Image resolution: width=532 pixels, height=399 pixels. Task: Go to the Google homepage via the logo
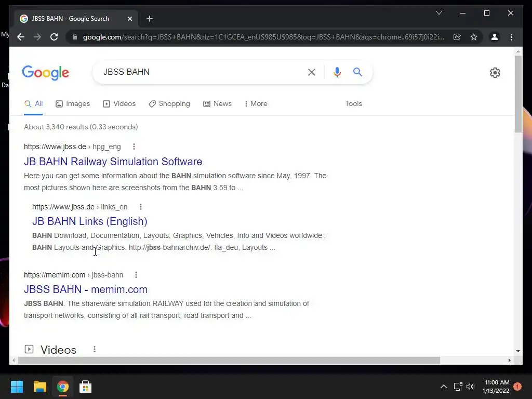46,73
